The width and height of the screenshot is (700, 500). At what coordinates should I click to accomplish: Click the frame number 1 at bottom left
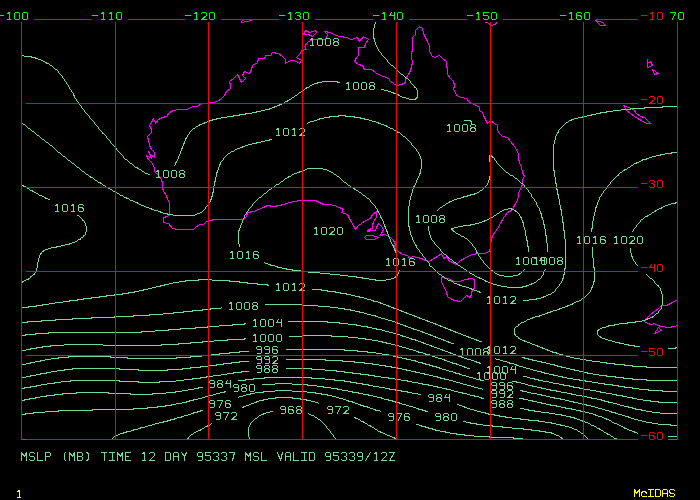19,493
